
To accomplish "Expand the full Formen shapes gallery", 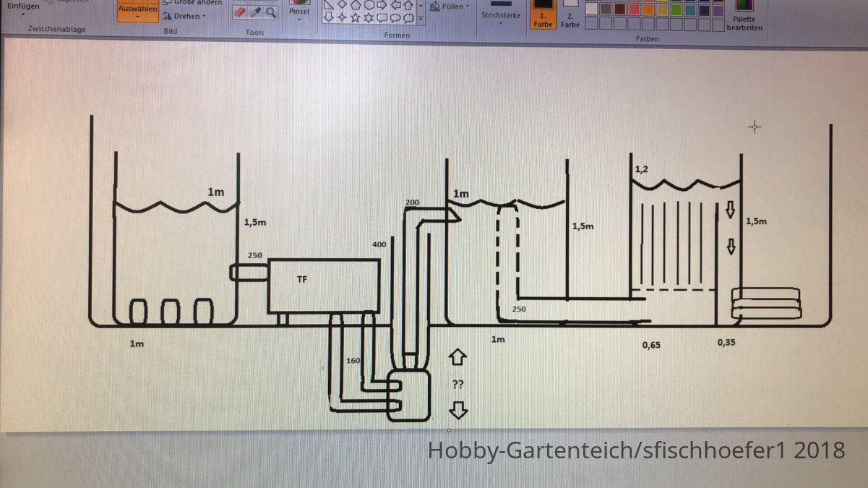I will coord(421,17).
